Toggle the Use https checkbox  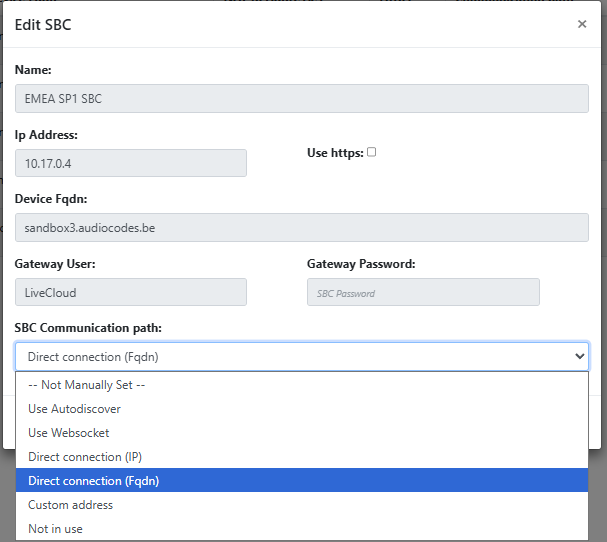click(372, 152)
